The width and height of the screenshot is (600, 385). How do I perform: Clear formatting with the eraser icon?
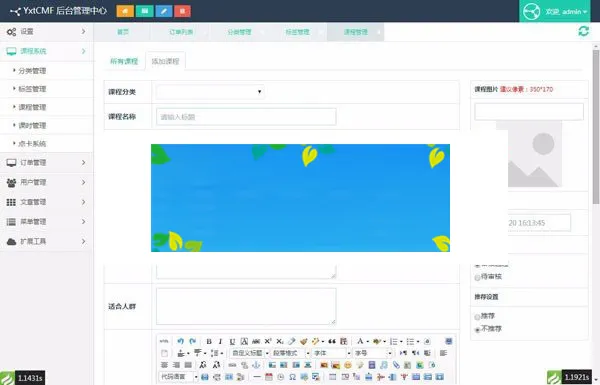click(x=292, y=341)
